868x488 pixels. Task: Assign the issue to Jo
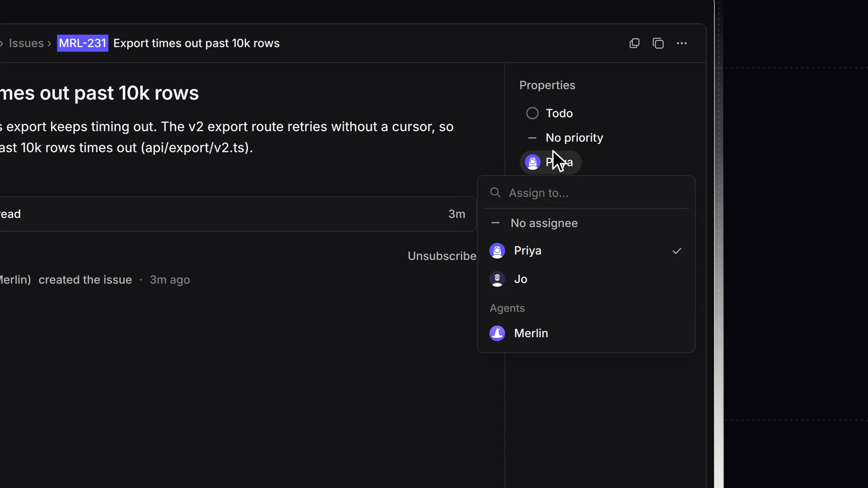[x=586, y=279]
